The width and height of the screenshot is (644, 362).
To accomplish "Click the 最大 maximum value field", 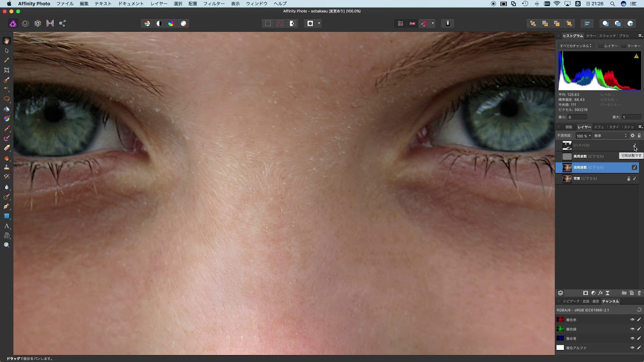I will click(631, 117).
